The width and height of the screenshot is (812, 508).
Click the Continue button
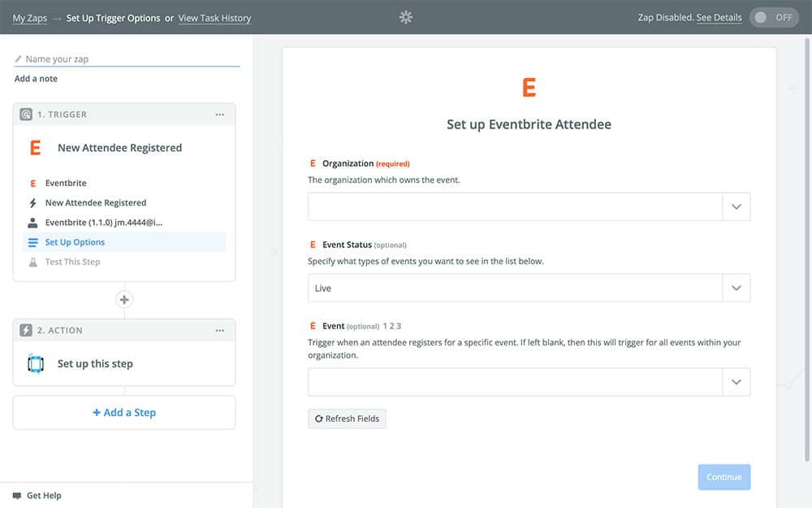pyautogui.click(x=723, y=477)
